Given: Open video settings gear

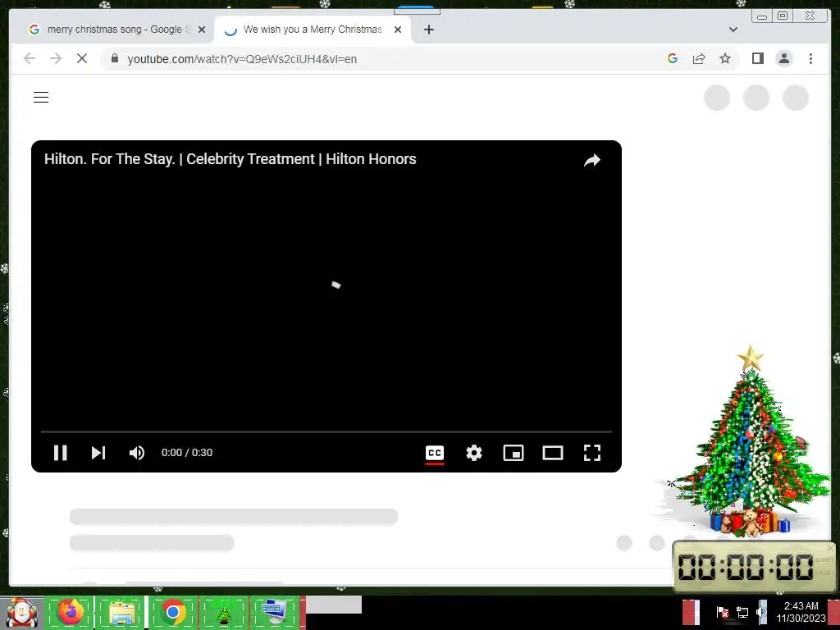Looking at the screenshot, I should point(473,453).
